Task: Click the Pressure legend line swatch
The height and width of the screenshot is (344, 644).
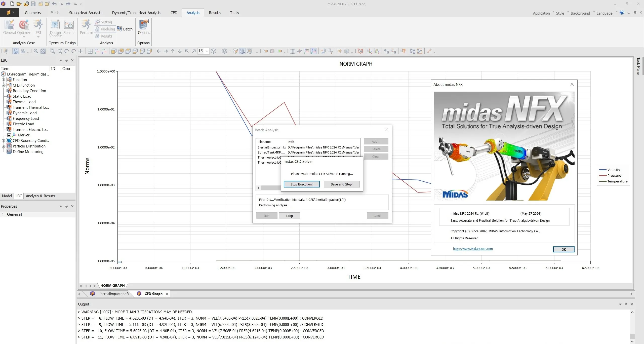Action: [x=603, y=176]
